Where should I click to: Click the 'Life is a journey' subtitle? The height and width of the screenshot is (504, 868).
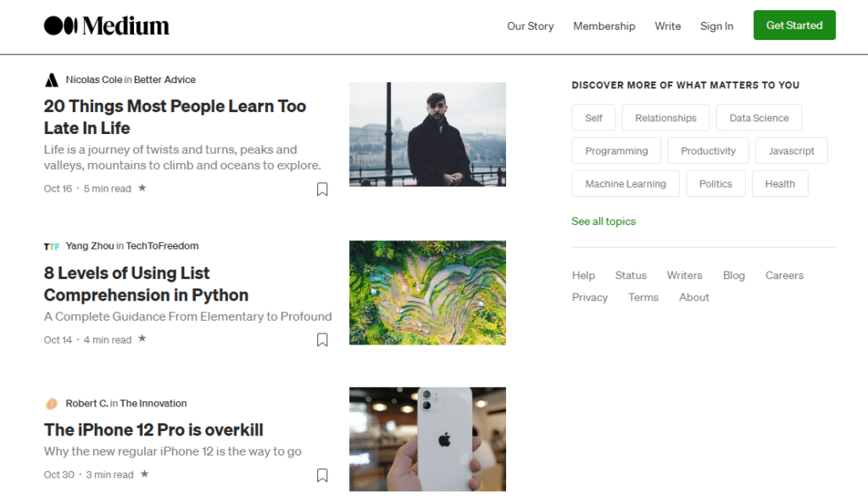pyautogui.click(x=183, y=158)
